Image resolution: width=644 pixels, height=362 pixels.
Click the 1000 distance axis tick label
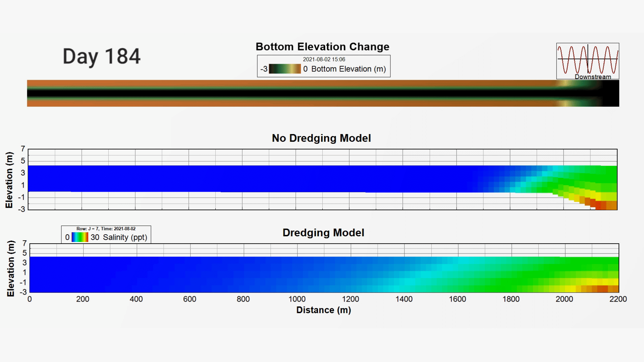pyautogui.click(x=297, y=299)
